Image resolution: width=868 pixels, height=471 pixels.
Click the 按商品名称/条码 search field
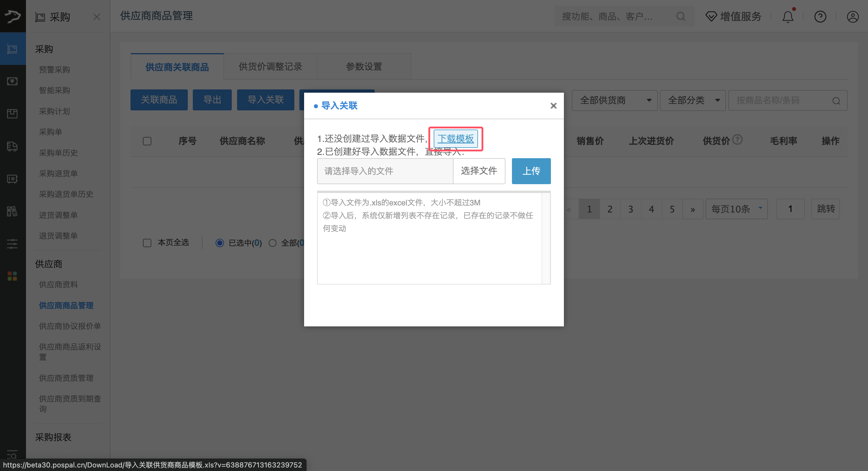[788, 100]
